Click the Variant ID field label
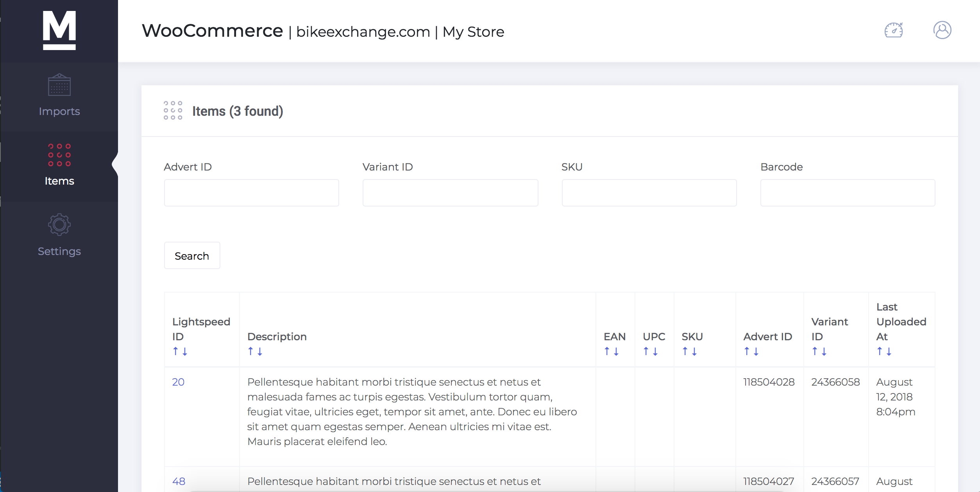The image size is (980, 492). point(388,167)
